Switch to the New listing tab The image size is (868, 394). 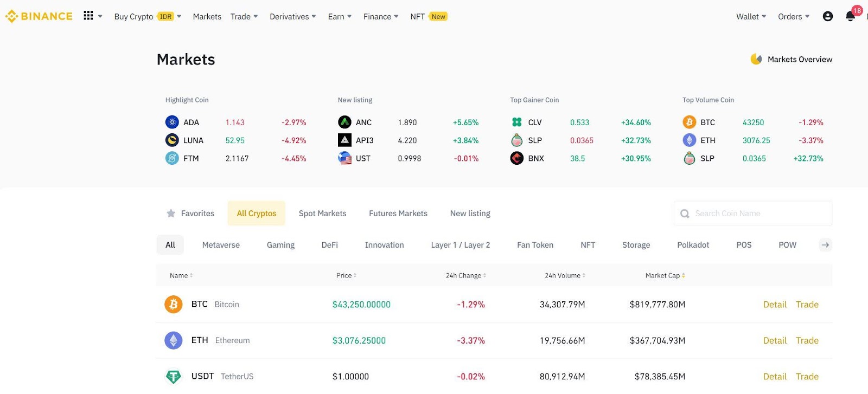[x=470, y=214]
